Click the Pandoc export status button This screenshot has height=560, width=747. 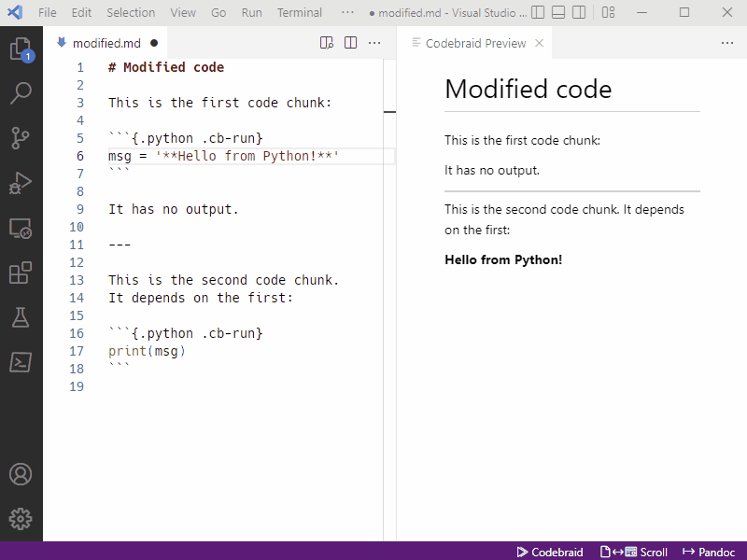pyautogui.click(x=709, y=552)
